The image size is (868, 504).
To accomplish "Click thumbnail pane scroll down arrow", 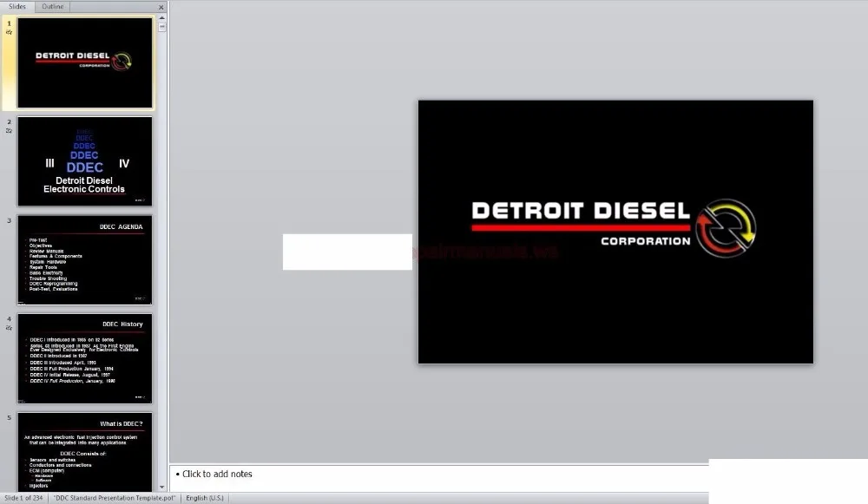I will click(x=162, y=488).
